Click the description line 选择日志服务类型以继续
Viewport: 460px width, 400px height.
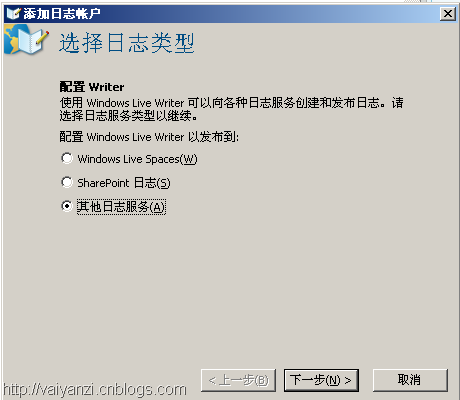[129, 116]
